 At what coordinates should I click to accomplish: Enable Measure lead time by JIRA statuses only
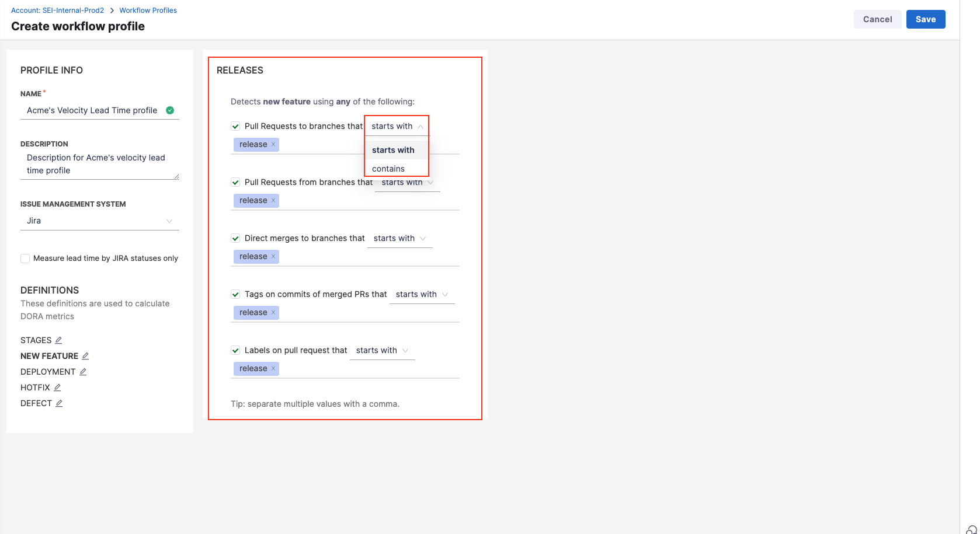(25, 259)
